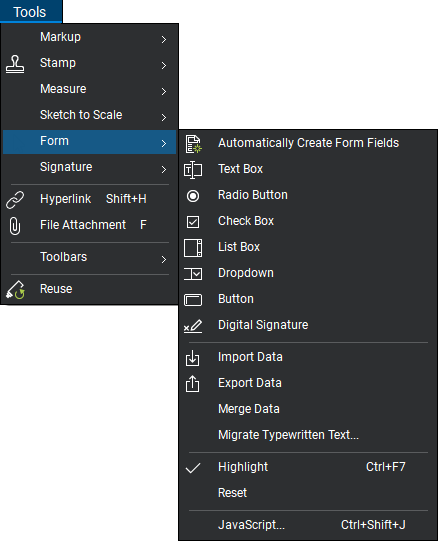Select the Digital Signature pen icon
This screenshot has height=541, width=438.
[193, 326]
